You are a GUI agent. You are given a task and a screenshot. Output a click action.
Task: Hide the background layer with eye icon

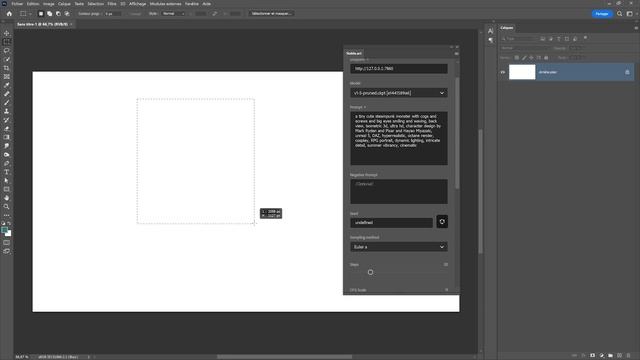pyautogui.click(x=503, y=72)
